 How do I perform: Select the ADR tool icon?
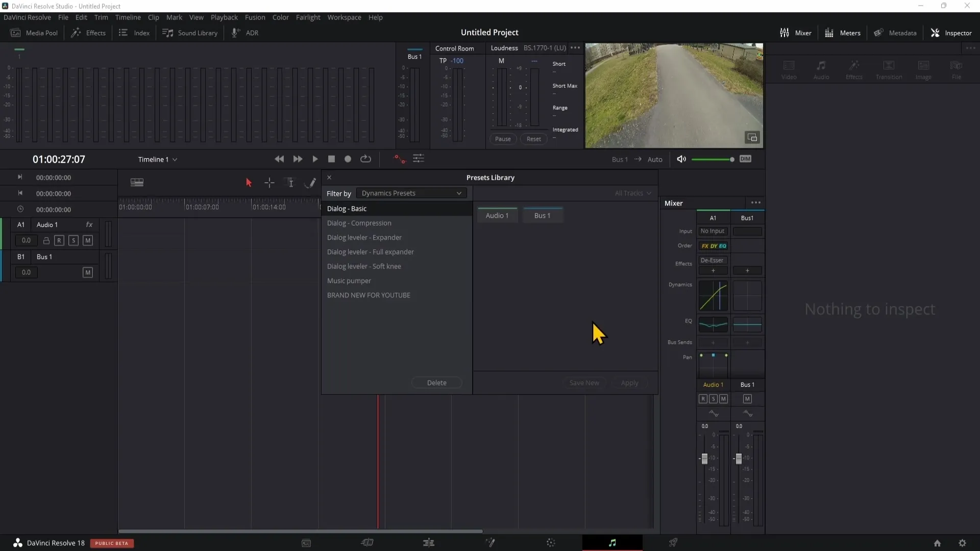coord(236,32)
